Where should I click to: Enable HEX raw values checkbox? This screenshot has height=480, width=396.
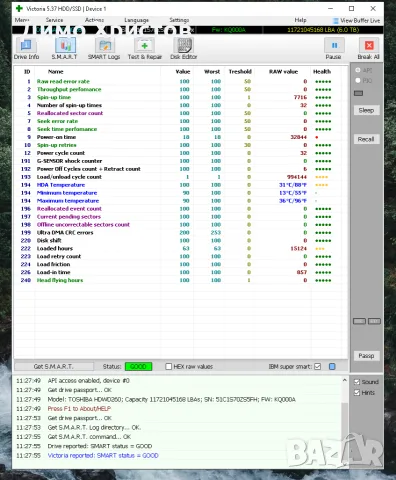[169, 367]
